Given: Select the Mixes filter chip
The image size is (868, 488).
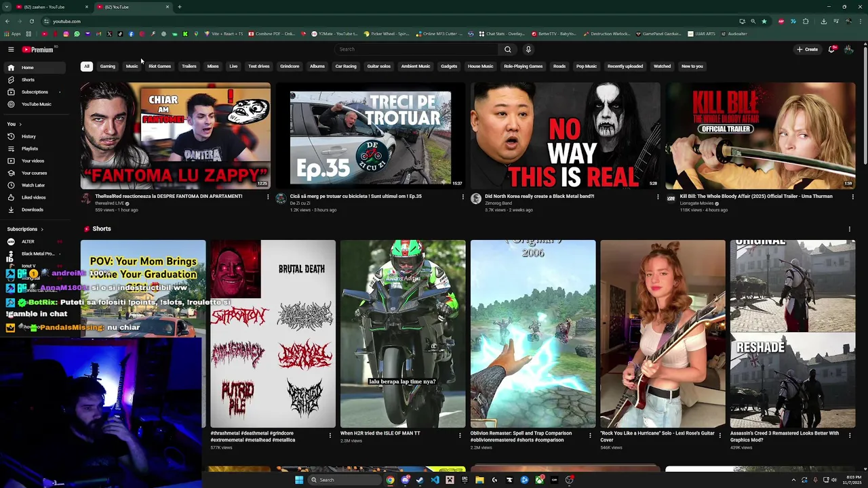Looking at the screenshot, I should 213,66.
